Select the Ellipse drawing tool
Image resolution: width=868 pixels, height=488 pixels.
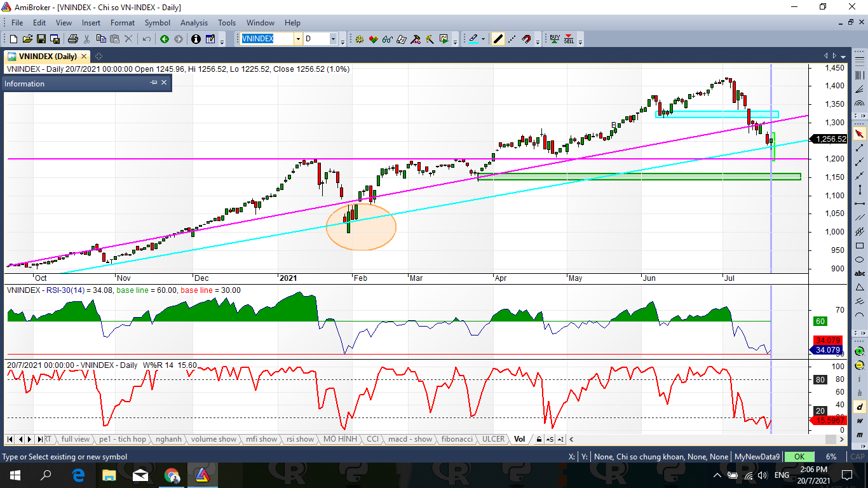click(860, 260)
